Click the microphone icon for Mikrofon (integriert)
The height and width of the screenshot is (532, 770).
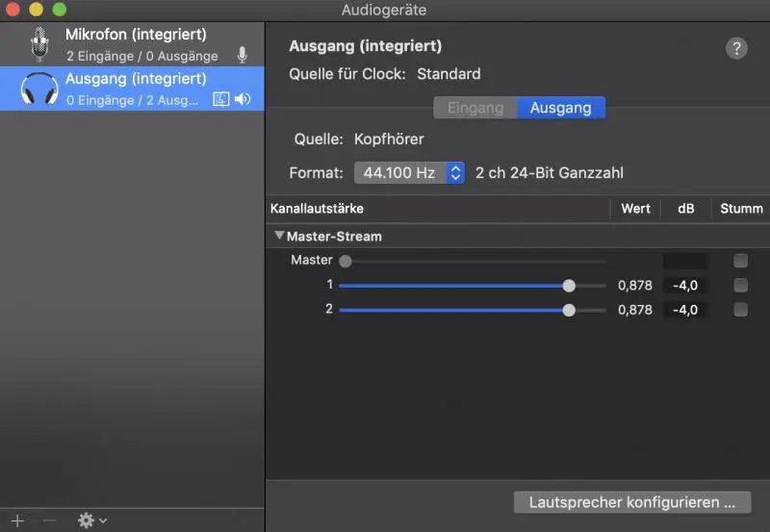click(39, 44)
